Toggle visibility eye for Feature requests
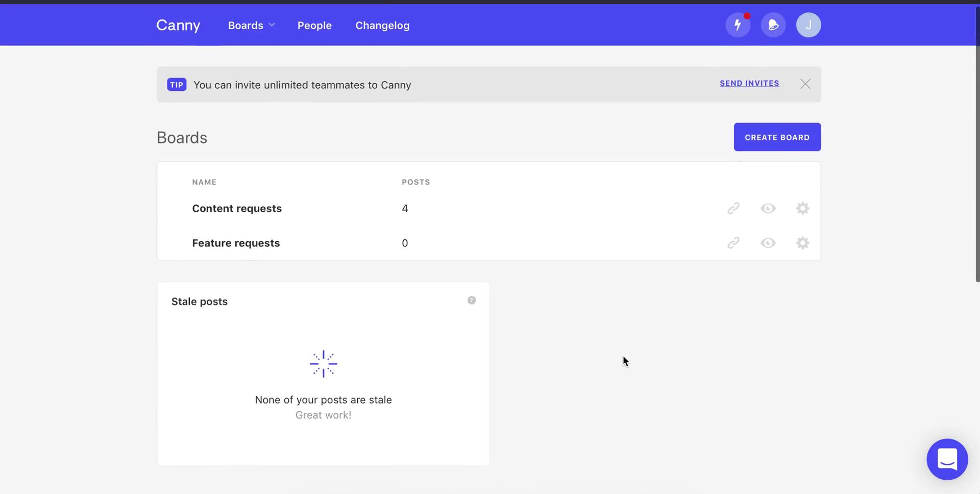This screenshot has width=980, height=494. [768, 243]
